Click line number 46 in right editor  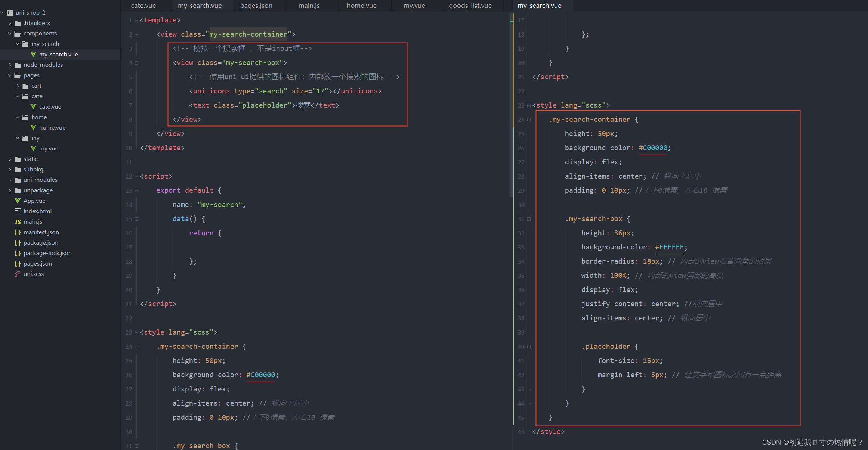(x=521, y=432)
